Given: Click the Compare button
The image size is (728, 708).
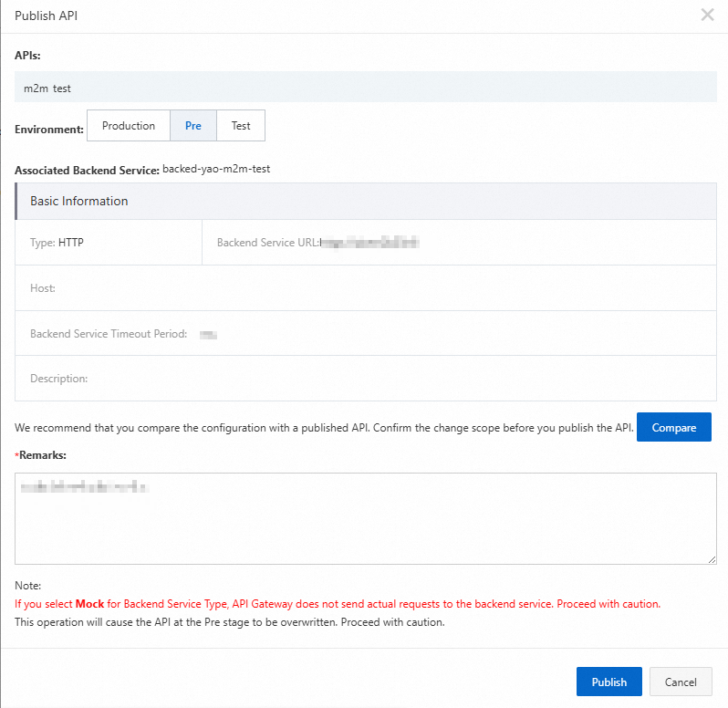Looking at the screenshot, I should (x=673, y=427).
